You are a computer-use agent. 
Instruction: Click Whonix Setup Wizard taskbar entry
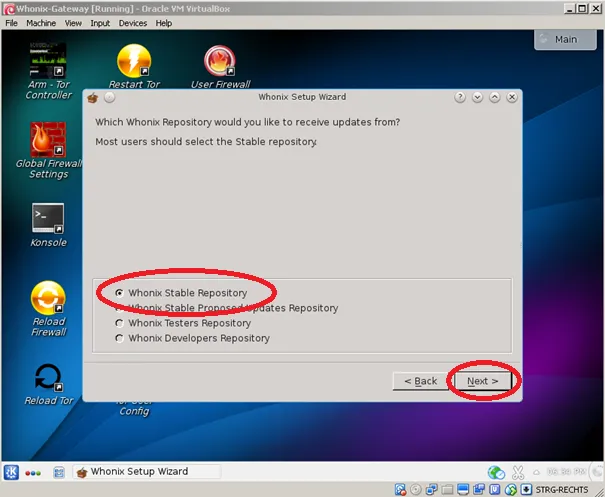tap(147, 472)
